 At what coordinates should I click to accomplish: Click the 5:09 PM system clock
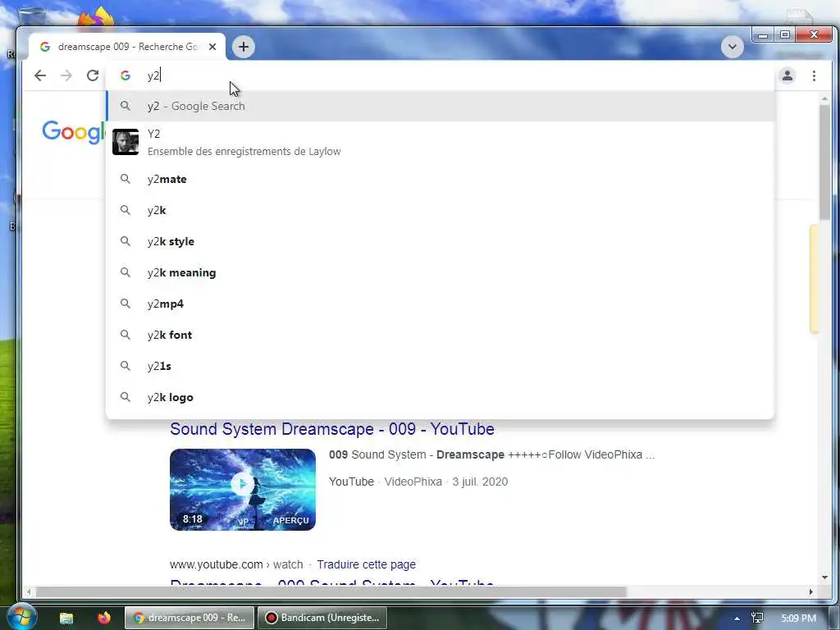pyautogui.click(x=798, y=619)
